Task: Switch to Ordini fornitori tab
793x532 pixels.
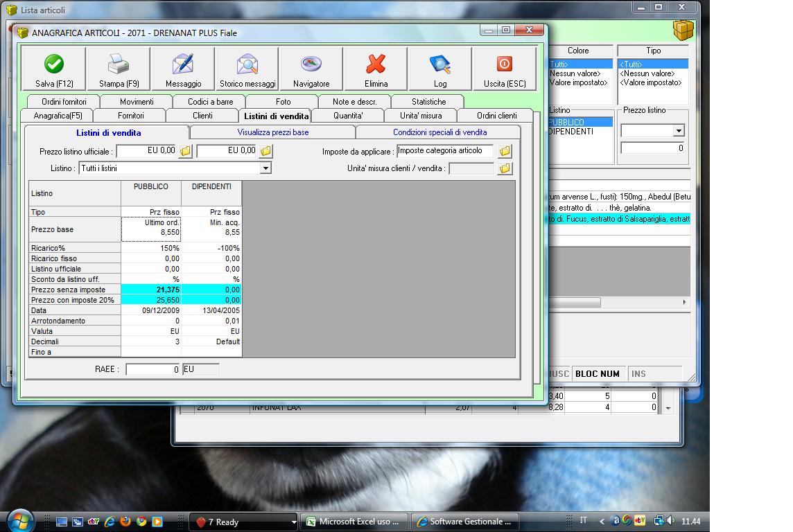Action: (64, 102)
